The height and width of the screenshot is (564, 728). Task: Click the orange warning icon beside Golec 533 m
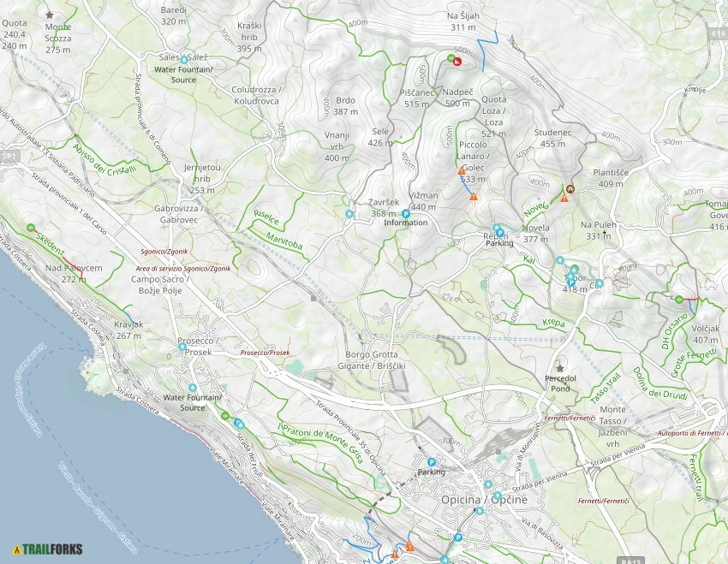tap(462, 171)
